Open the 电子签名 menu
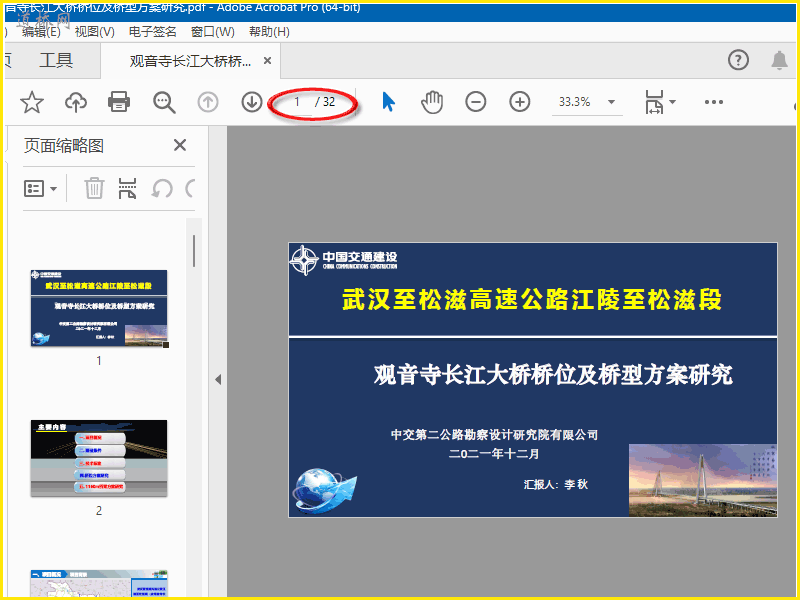Screen dimensions: 800x600 pos(152,32)
